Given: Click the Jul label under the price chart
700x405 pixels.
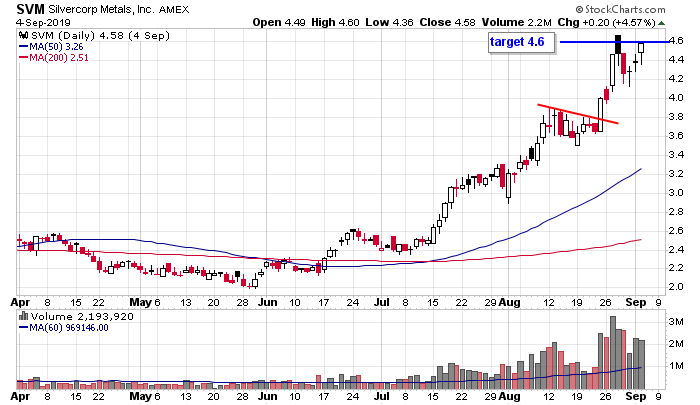Looking at the screenshot, I should pyautogui.click(x=382, y=302).
